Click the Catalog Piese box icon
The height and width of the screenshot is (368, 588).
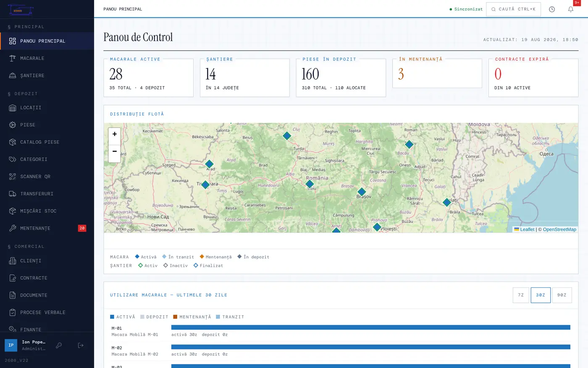[13, 142]
